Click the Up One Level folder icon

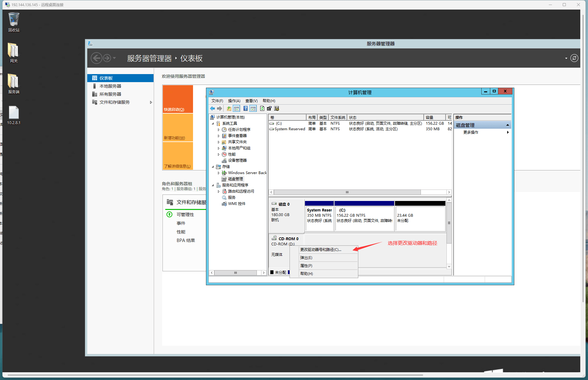(229, 109)
